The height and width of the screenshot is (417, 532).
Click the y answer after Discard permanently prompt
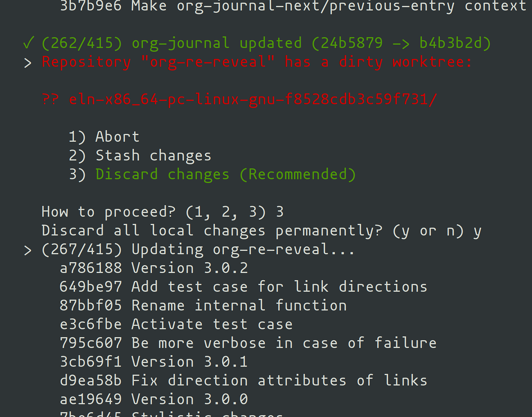[477, 231]
